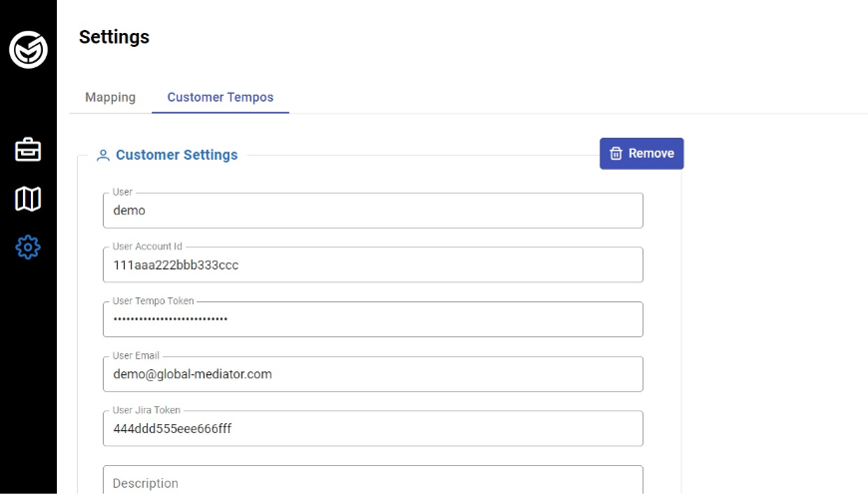Click the Customer Settings section title
The height and width of the screenshot is (494, 868).
[x=177, y=156]
